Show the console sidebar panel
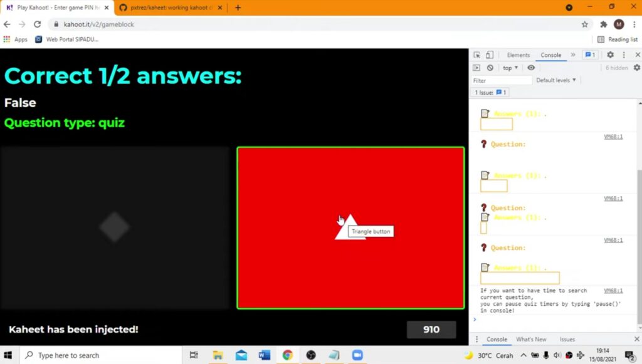This screenshot has width=642, height=364. tap(476, 68)
